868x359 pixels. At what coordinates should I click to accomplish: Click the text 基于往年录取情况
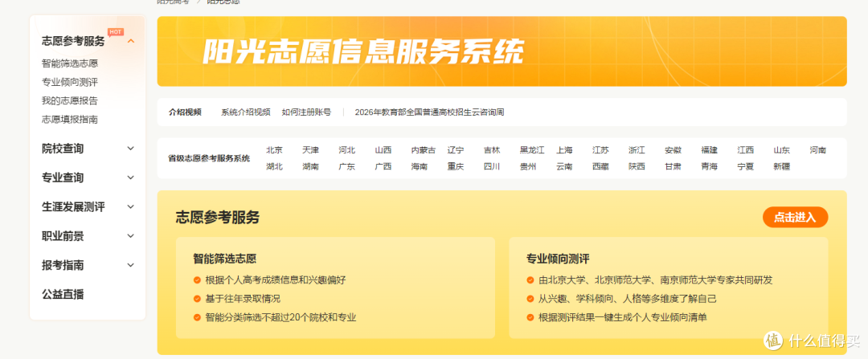[x=243, y=299]
